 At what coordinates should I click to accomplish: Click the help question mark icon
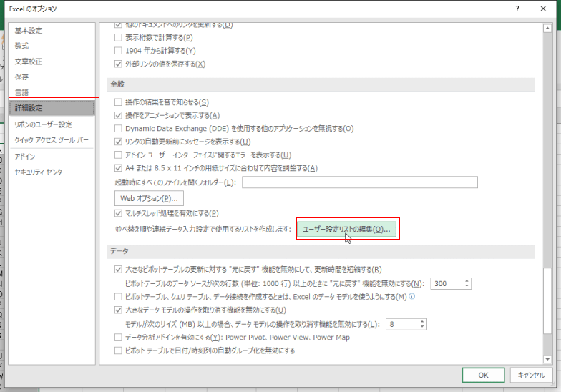517,9
